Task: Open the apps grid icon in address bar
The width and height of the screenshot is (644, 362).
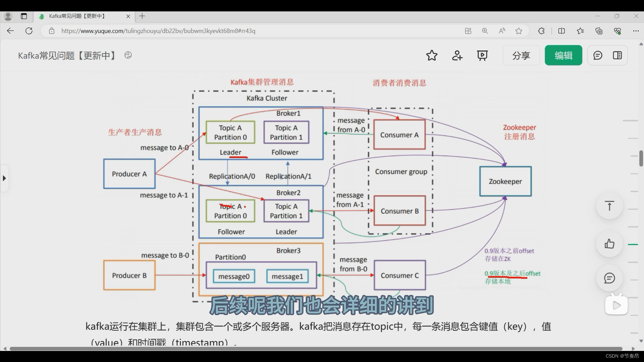Action: (468, 31)
